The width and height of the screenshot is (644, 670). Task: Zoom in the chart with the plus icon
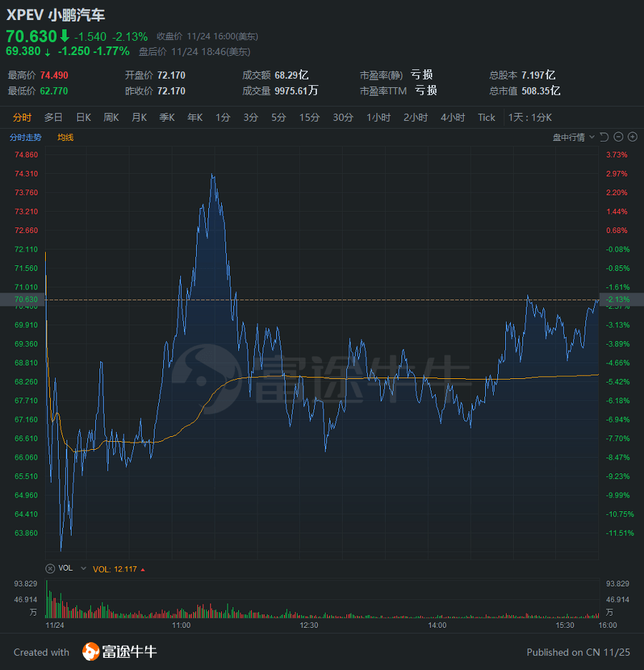point(633,137)
